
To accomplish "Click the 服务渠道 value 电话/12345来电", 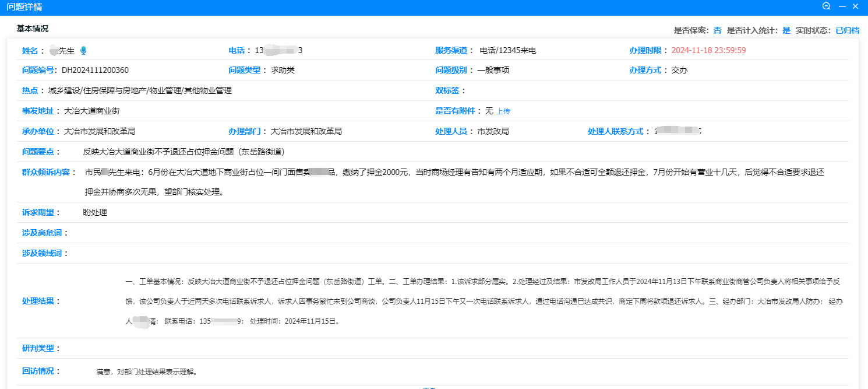I will click(507, 50).
